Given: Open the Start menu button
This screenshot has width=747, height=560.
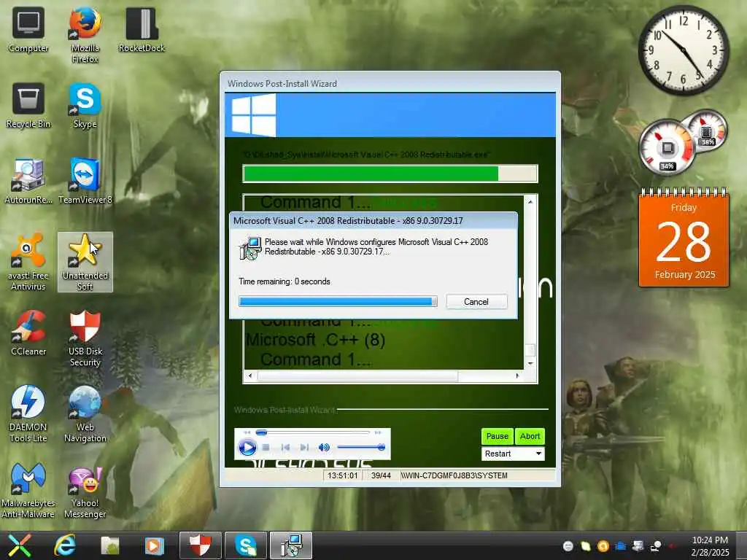Looking at the screenshot, I should 19,545.
